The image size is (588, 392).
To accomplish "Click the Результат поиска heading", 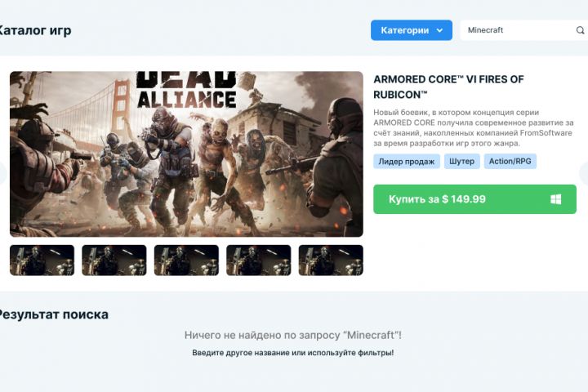I will point(53,314).
